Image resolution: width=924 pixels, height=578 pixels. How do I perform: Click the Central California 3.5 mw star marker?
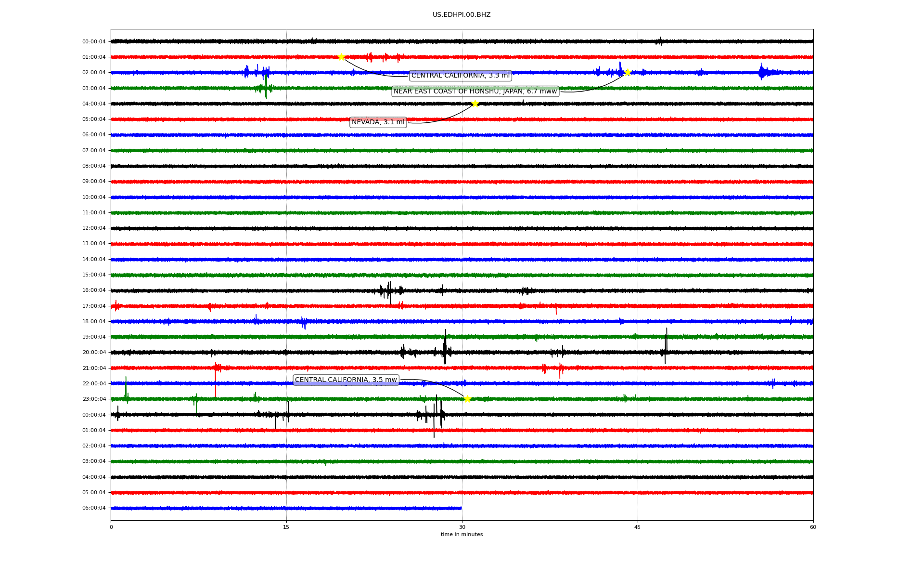(x=467, y=399)
